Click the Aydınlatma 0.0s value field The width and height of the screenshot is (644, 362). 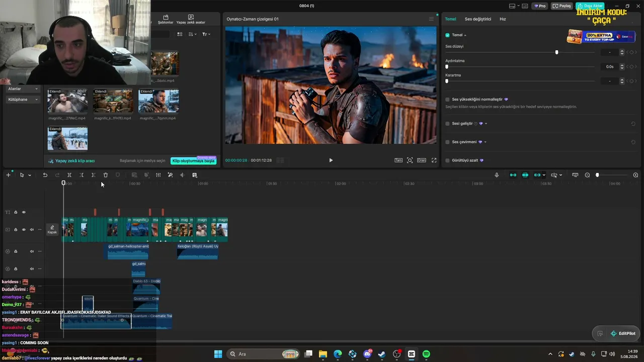(x=609, y=66)
